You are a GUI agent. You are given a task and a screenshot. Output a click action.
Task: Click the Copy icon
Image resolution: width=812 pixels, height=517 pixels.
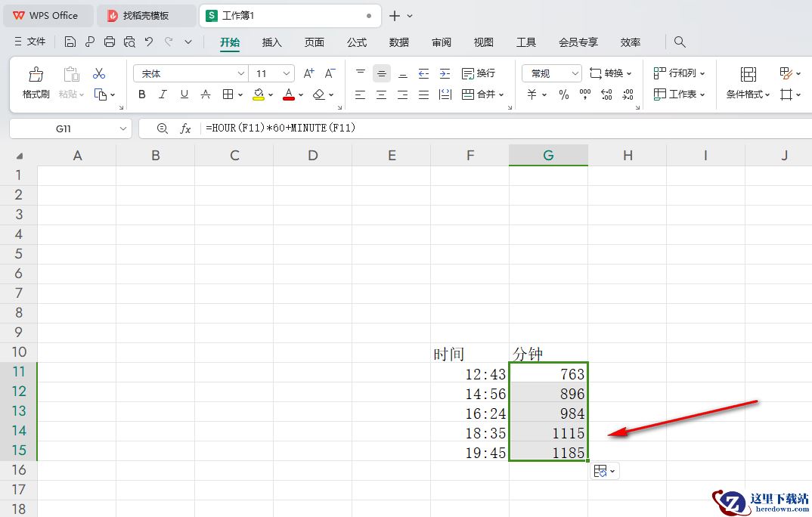click(x=100, y=94)
